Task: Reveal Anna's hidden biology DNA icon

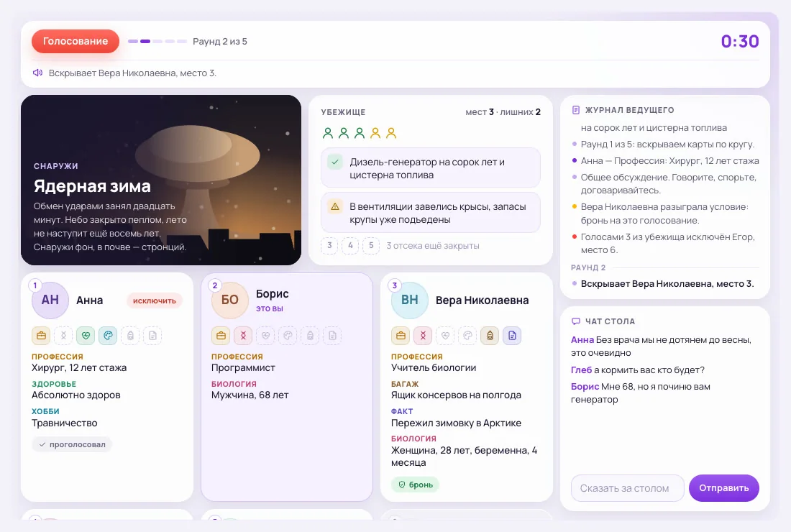Action: 63,335
